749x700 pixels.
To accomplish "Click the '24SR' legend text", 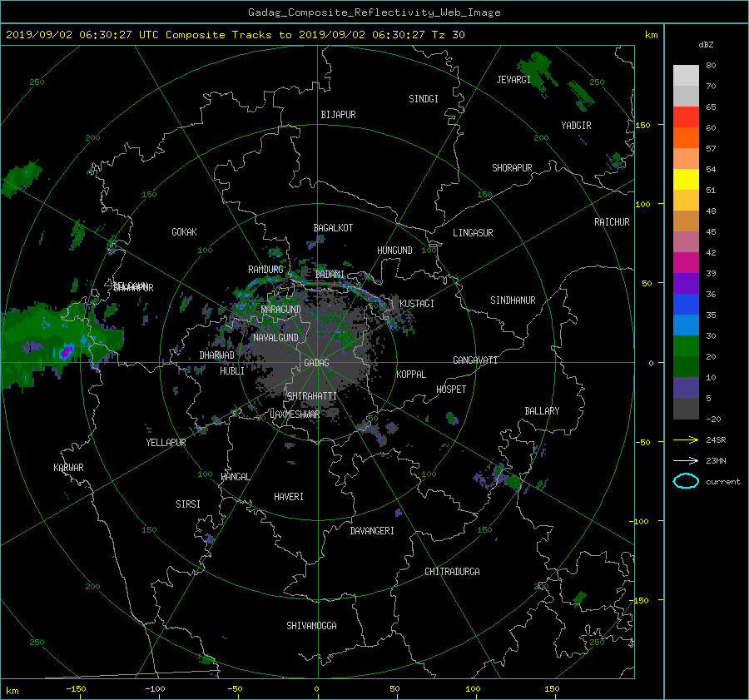I will point(716,440).
